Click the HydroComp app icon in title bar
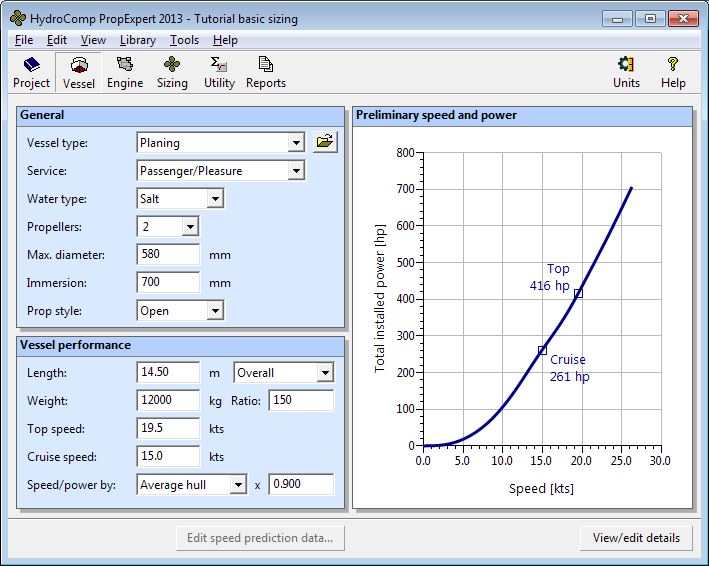The image size is (709, 566). pyautogui.click(x=18, y=19)
